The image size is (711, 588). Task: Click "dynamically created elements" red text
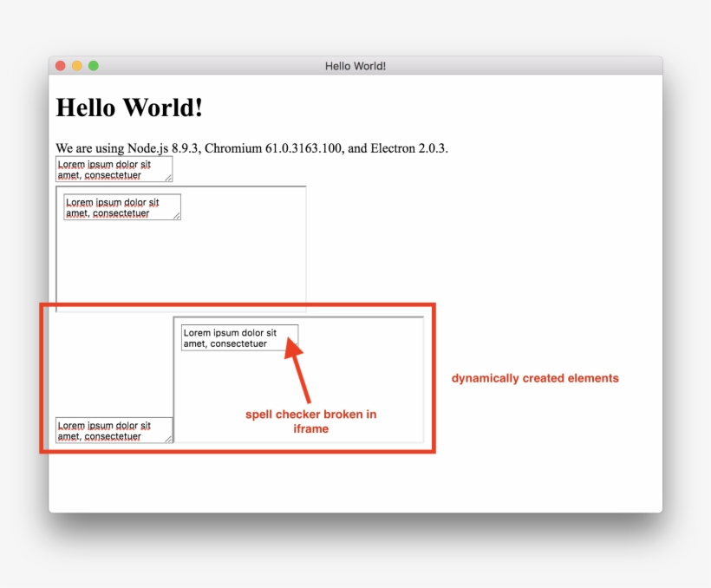(x=535, y=378)
